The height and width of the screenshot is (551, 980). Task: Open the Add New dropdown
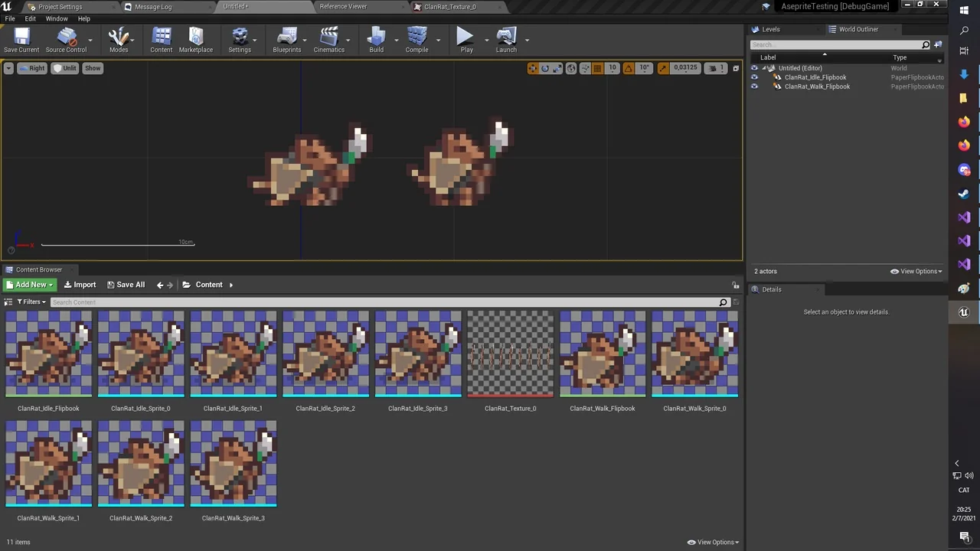coord(29,285)
